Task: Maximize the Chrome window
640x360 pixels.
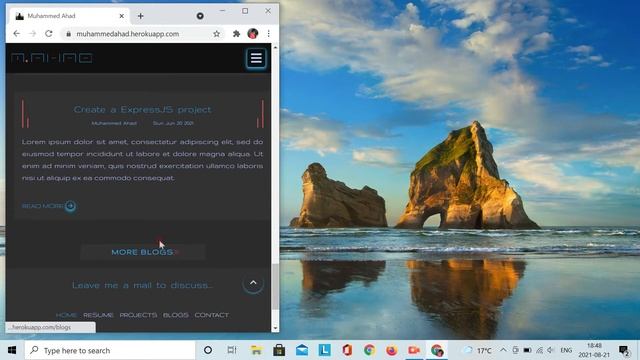Action: point(245,11)
